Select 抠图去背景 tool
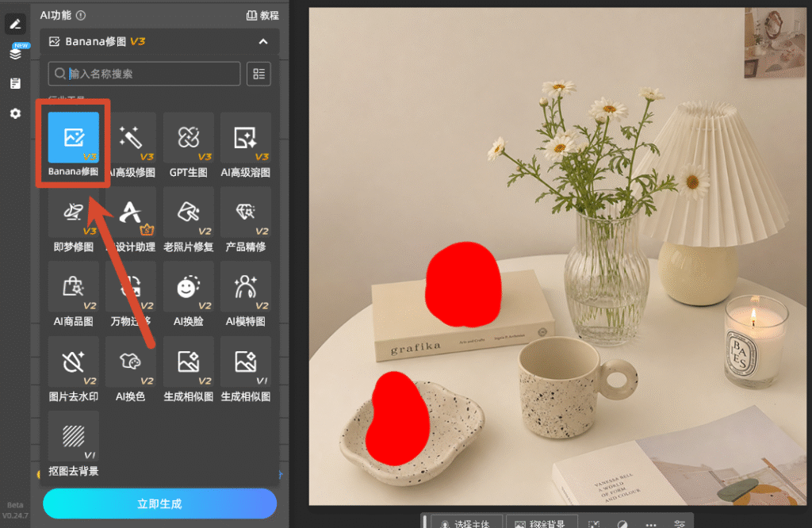 74,444
